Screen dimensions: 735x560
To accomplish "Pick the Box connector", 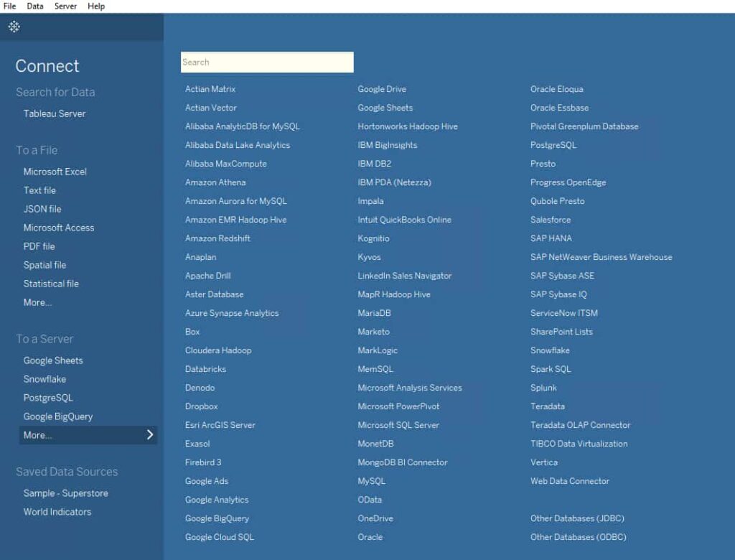I will tap(192, 332).
